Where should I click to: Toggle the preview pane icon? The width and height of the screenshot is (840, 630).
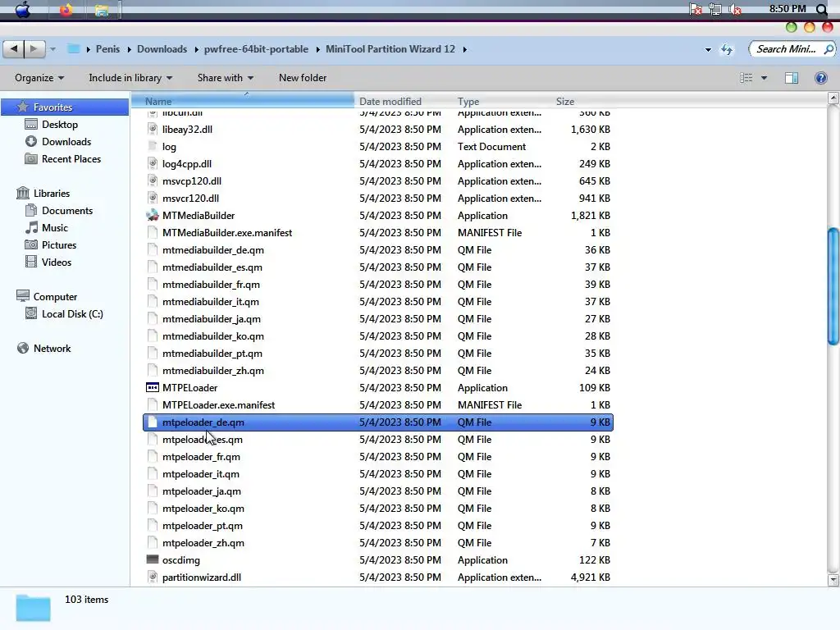(x=792, y=78)
